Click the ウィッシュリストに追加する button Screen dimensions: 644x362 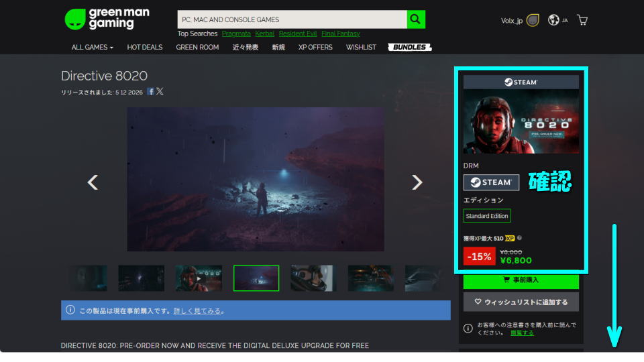pyautogui.click(x=521, y=302)
